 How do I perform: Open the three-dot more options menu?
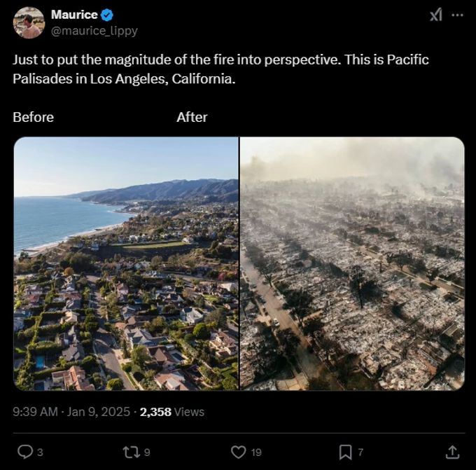(458, 15)
